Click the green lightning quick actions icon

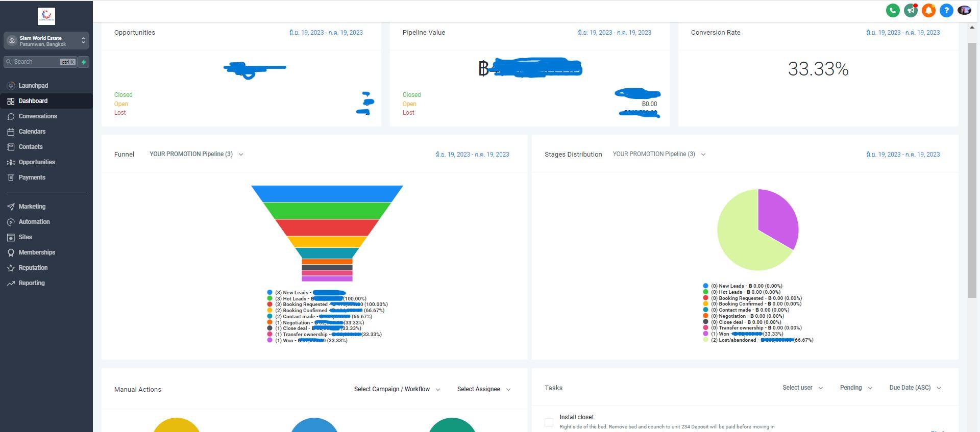pyautogui.click(x=84, y=62)
